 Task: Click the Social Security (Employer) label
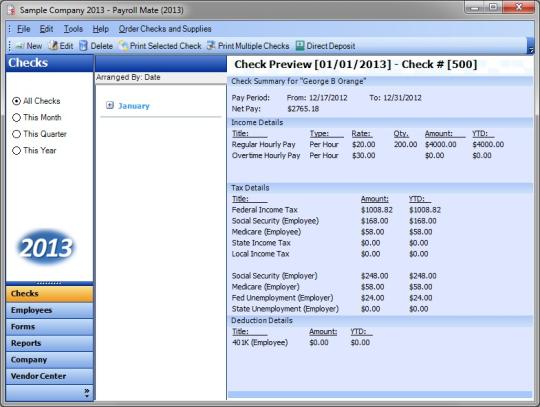point(274,276)
